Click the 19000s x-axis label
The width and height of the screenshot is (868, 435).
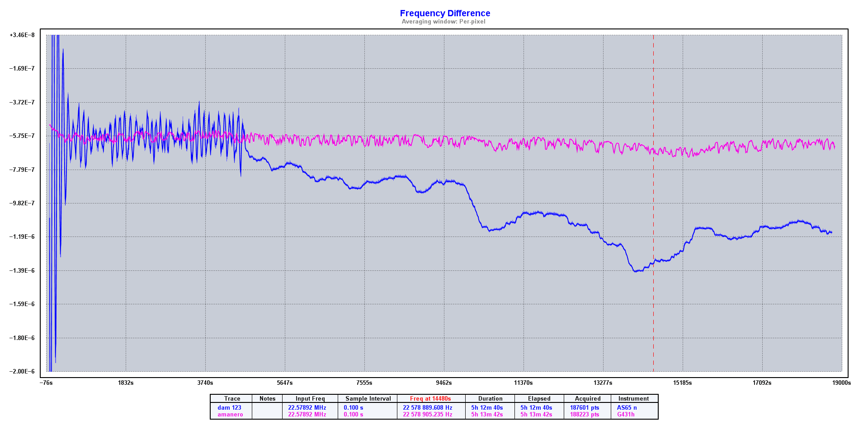[841, 383]
